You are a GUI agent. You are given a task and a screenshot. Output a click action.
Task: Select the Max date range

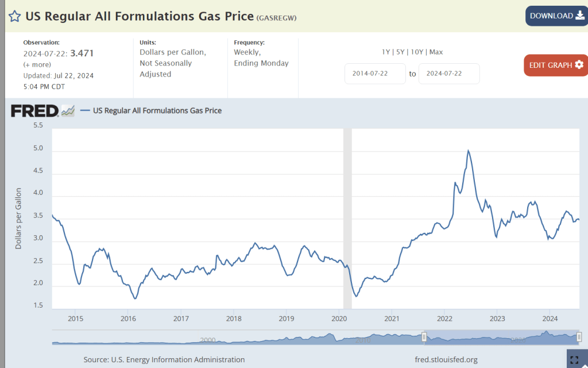pos(436,52)
